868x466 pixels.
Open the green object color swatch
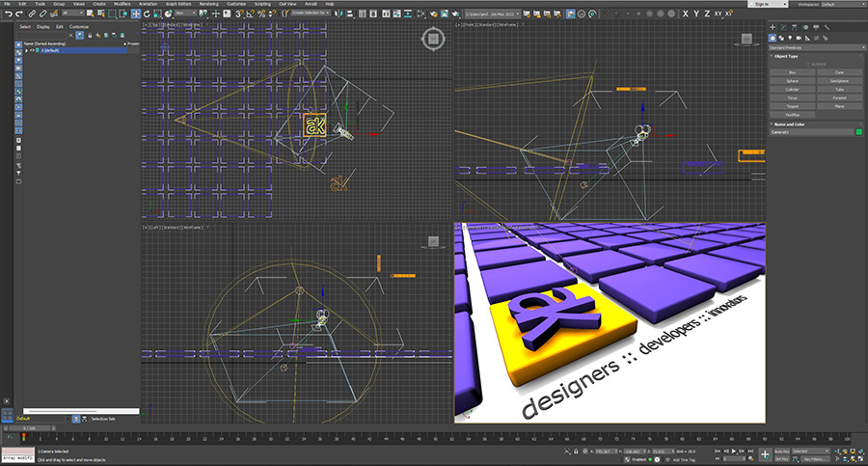(x=859, y=132)
